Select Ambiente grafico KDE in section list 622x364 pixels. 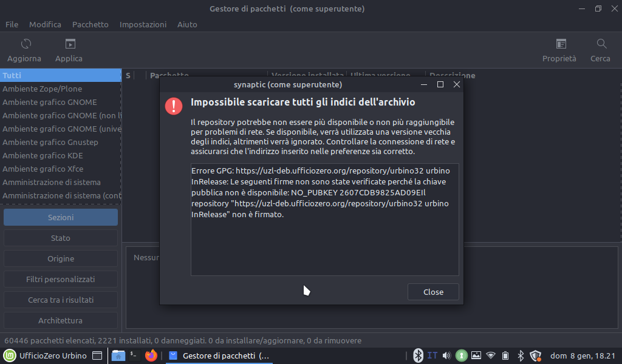click(x=43, y=155)
